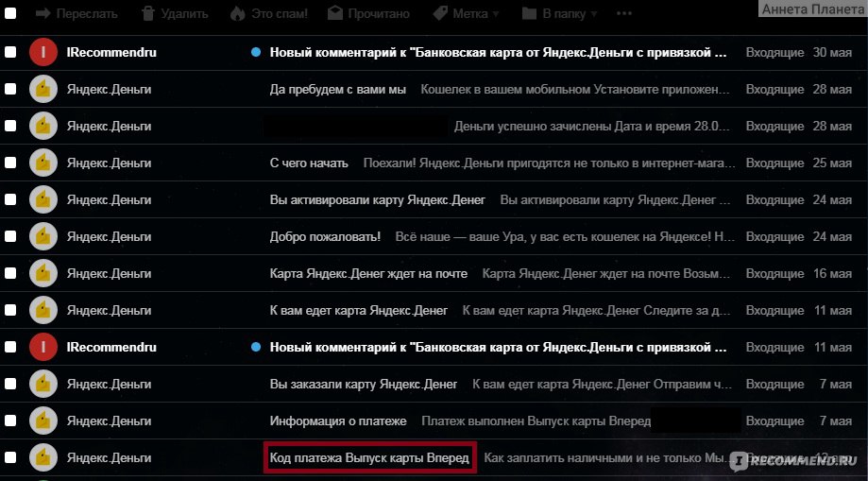
Task: Check the 'Вы активировали карту Яндекс.Денег' message
Action: (x=10, y=200)
